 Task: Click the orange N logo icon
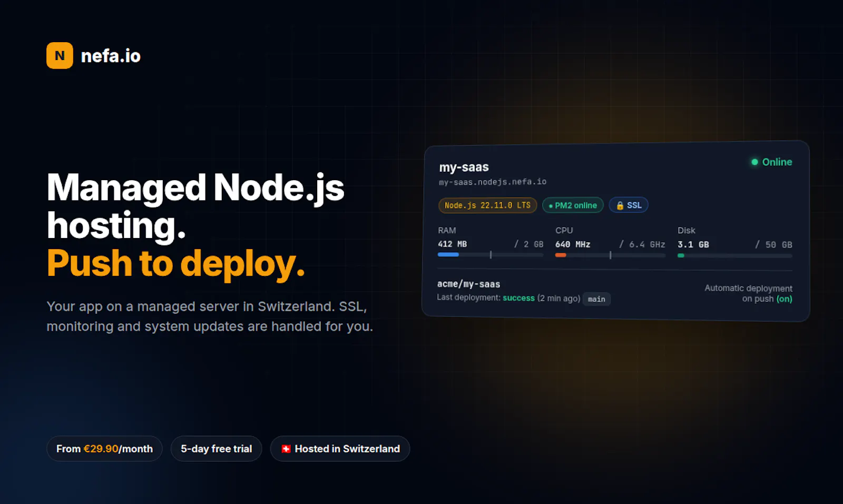(x=60, y=55)
